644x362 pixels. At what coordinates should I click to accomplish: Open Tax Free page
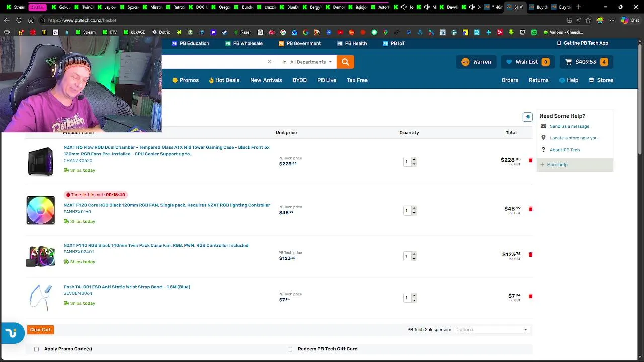(x=357, y=80)
